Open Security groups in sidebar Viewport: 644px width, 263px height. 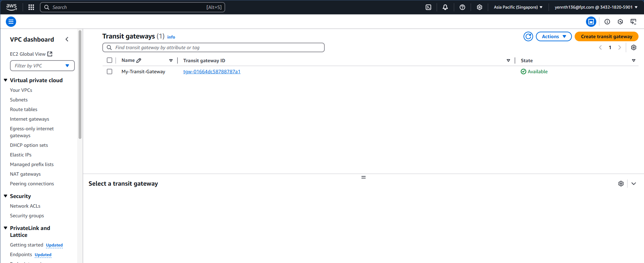pyautogui.click(x=27, y=216)
